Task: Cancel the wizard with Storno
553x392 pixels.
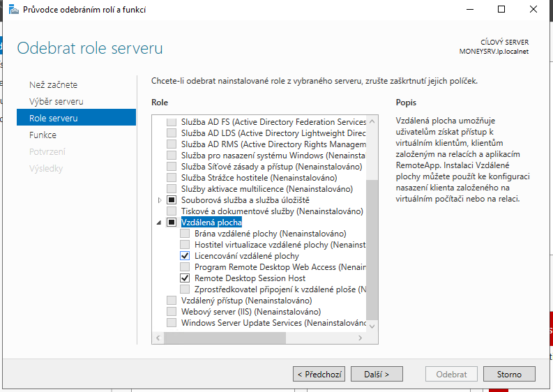Action: pos(508,375)
